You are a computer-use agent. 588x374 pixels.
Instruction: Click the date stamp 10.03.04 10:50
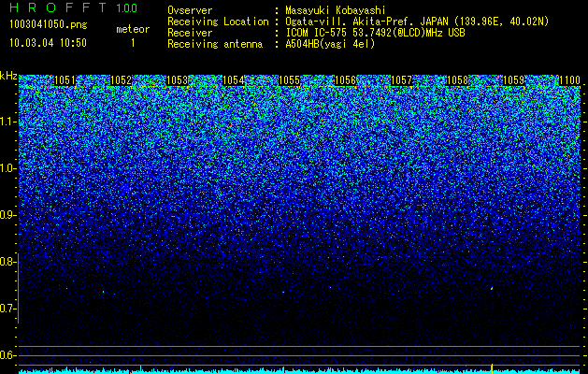pyautogui.click(x=48, y=42)
